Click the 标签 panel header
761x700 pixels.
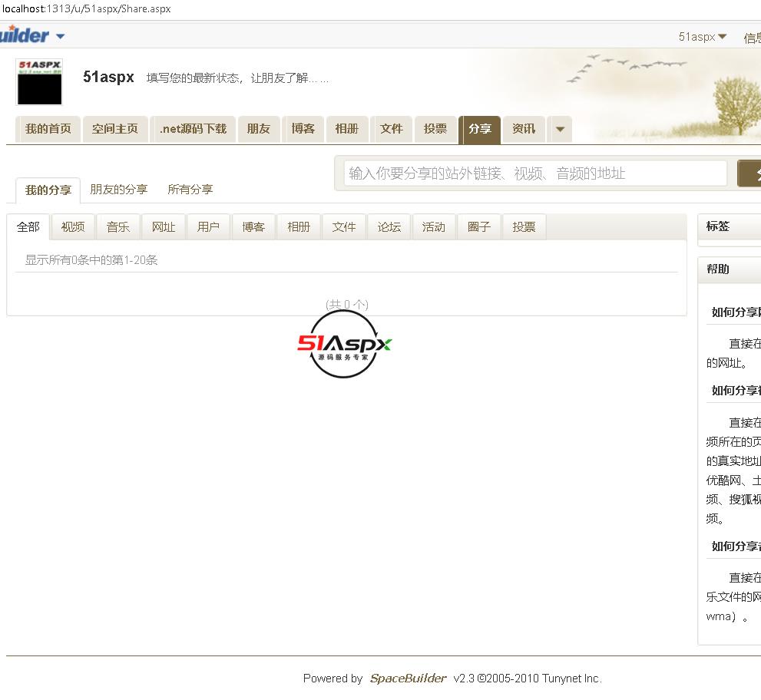pos(729,226)
